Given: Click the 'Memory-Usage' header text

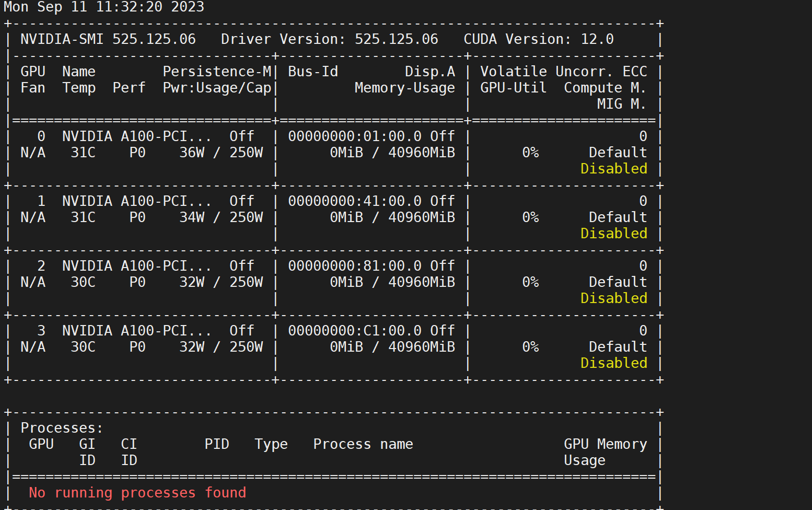Looking at the screenshot, I should (405, 88).
